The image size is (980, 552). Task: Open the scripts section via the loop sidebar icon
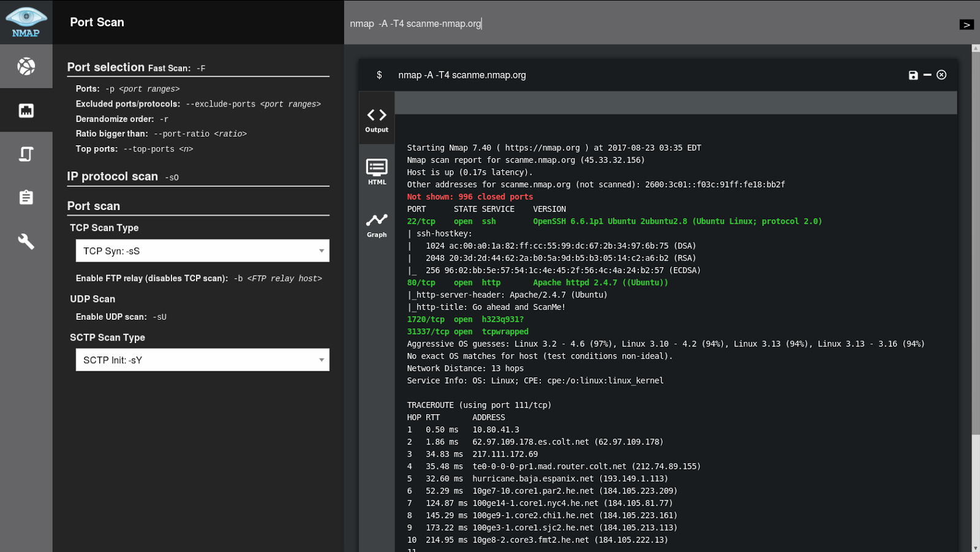[x=26, y=154]
